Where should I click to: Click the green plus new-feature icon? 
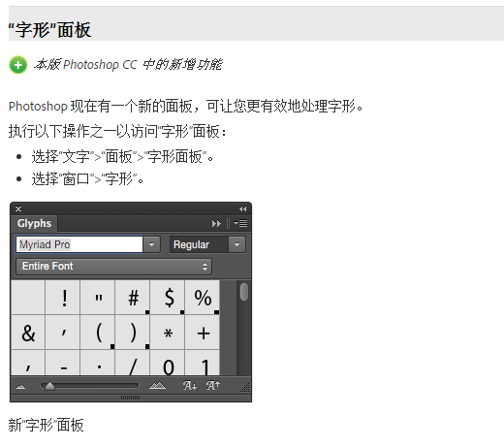[18, 65]
